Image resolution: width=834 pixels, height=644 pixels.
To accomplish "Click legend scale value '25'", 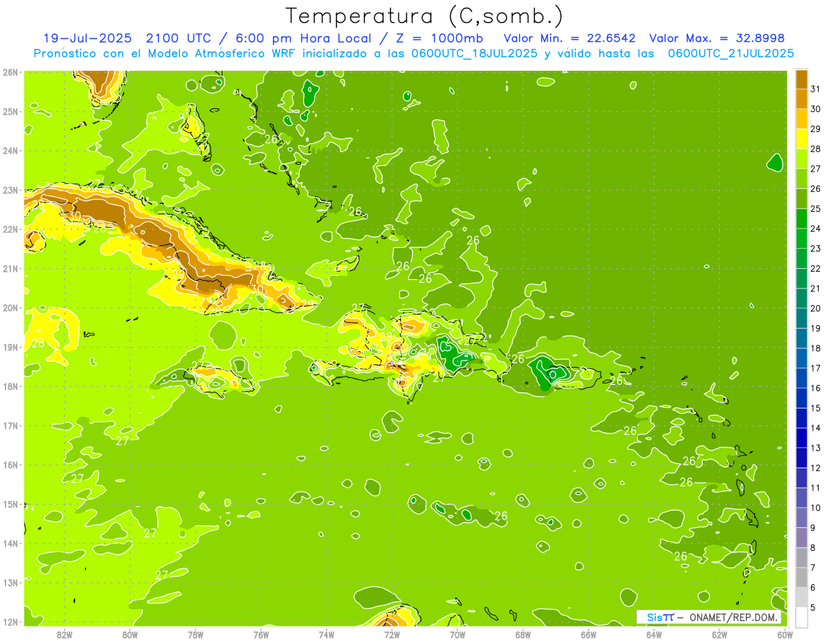I will [x=815, y=208].
